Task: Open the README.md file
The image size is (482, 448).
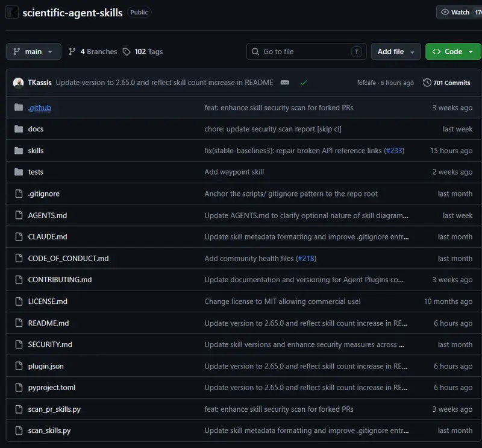Action: pyautogui.click(x=48, y=323)
